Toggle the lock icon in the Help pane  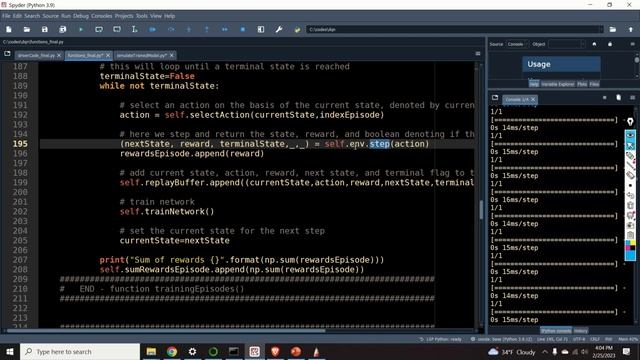(610, 44)
